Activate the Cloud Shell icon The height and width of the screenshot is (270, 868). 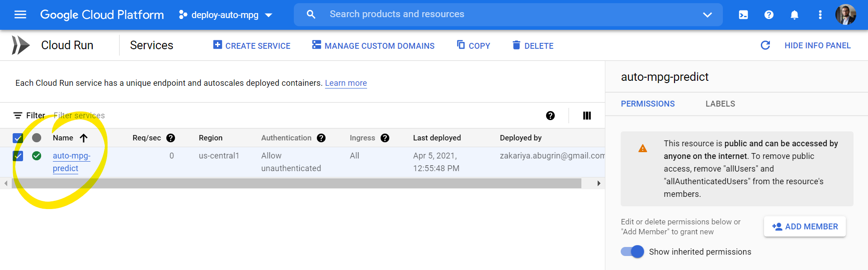(x=743, y=15)
